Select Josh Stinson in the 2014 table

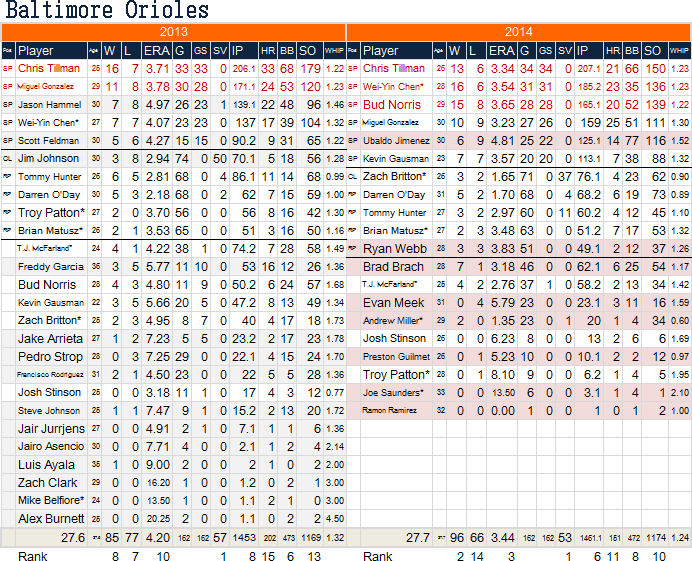394,339
